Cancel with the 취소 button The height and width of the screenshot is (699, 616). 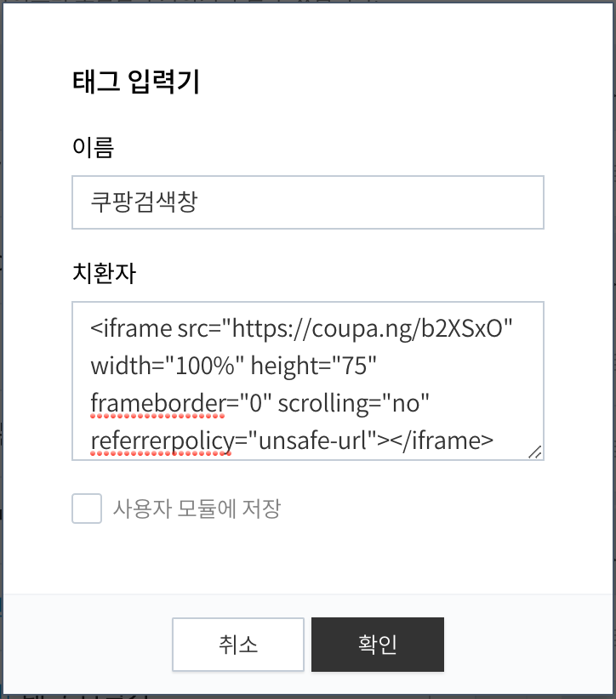[x=238, y=645]
